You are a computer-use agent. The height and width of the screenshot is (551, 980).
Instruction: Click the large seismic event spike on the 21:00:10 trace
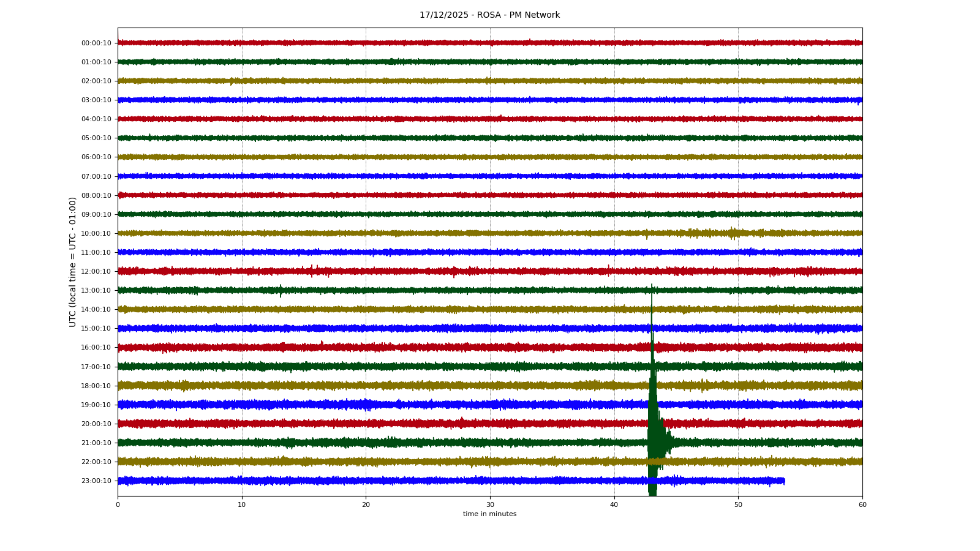653,441
